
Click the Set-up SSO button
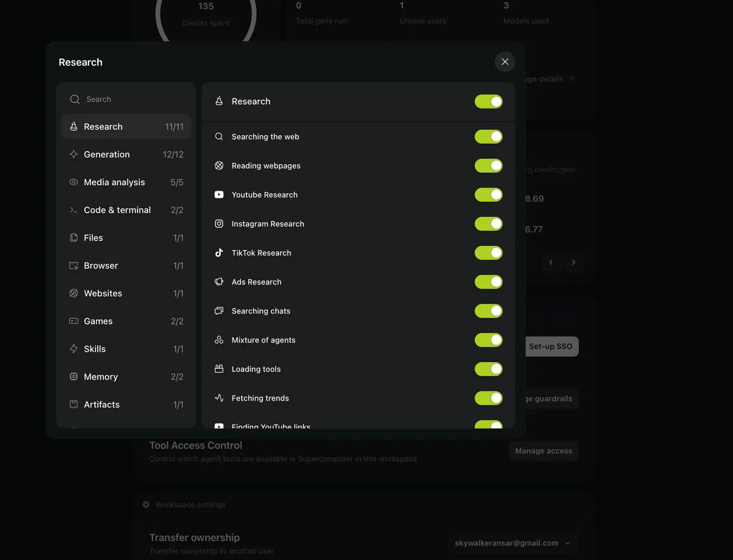552,346
